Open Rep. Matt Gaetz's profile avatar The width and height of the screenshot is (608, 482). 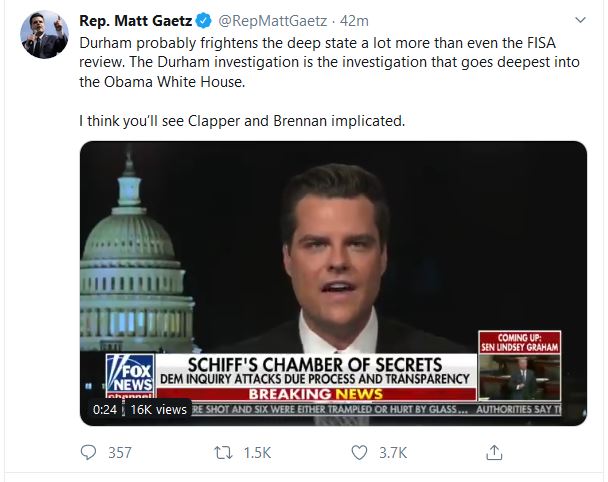(42, 37)
